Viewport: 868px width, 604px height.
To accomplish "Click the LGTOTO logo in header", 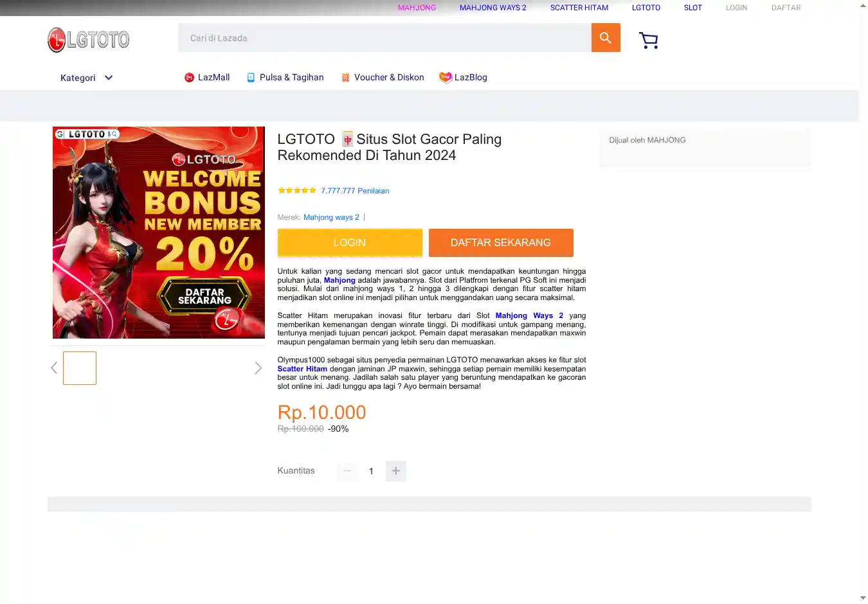I will pyautogui.click(x=89, y=40).
